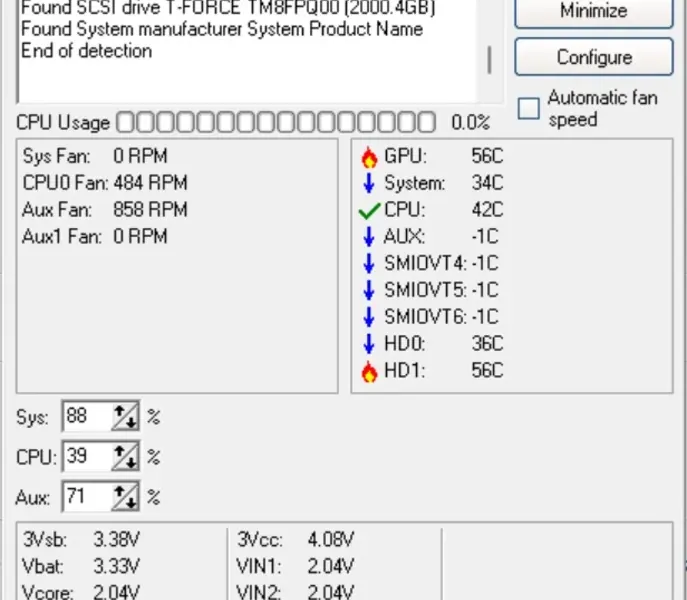Click the Sys Fan 0 RPM reading

(x=95, y=156)
